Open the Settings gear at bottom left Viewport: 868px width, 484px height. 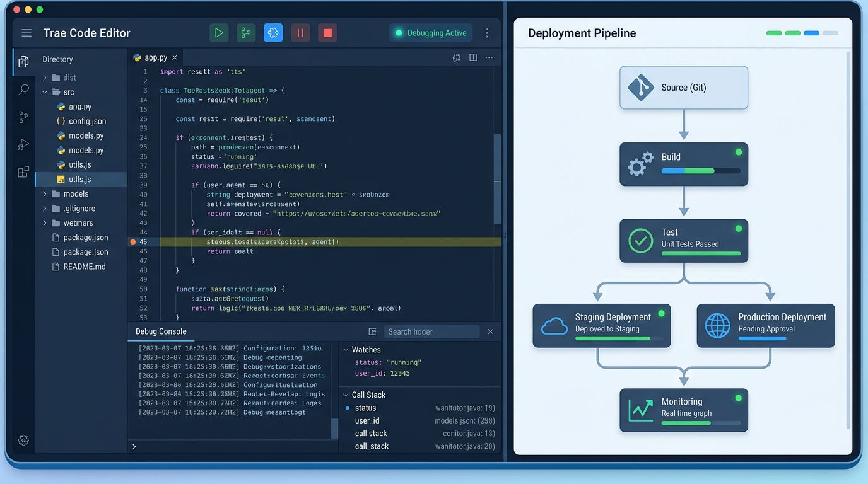(23, 440)
